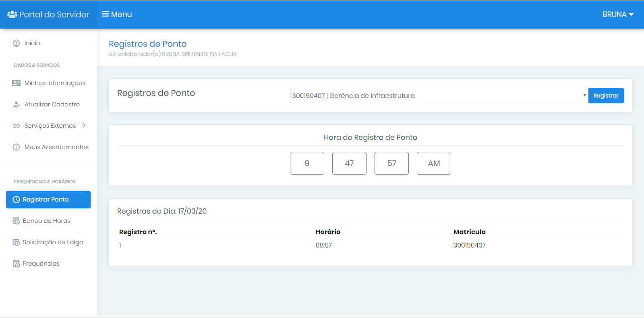
Task: Click registro number 1 in table
Action: tap(120, 245)
